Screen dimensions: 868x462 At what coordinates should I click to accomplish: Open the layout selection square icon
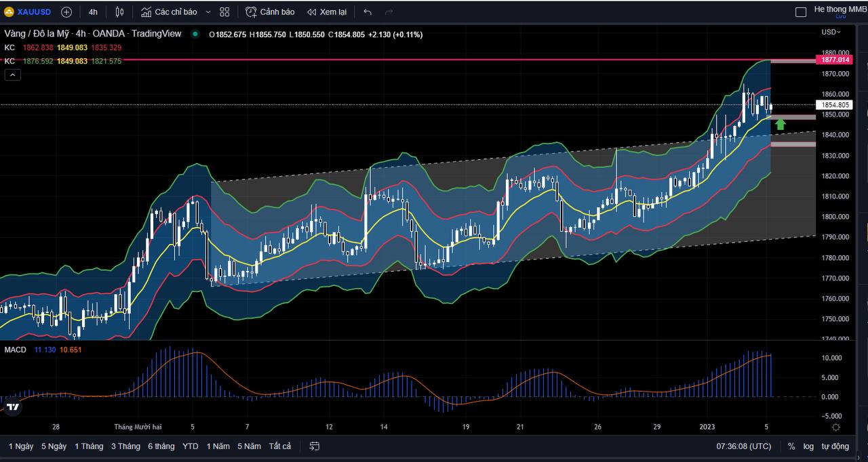[801, 12]
